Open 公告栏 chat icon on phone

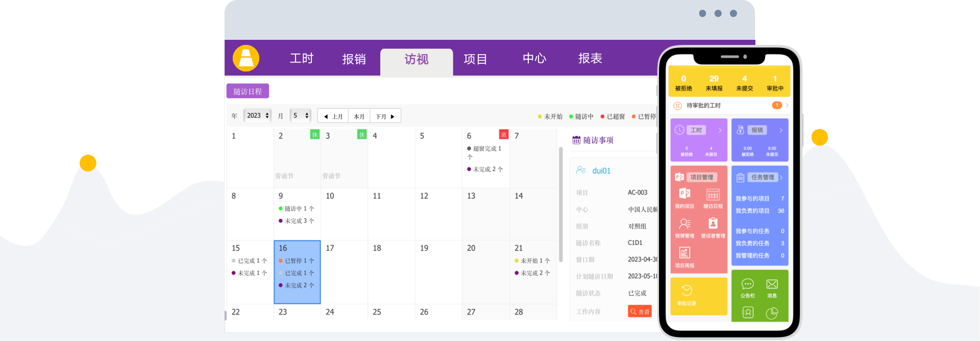point(748,284)
